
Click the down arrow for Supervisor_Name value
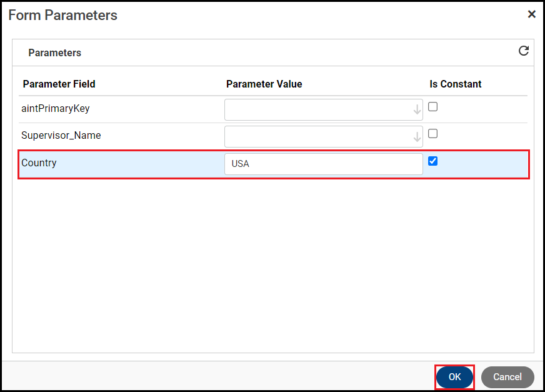[417, 137]
